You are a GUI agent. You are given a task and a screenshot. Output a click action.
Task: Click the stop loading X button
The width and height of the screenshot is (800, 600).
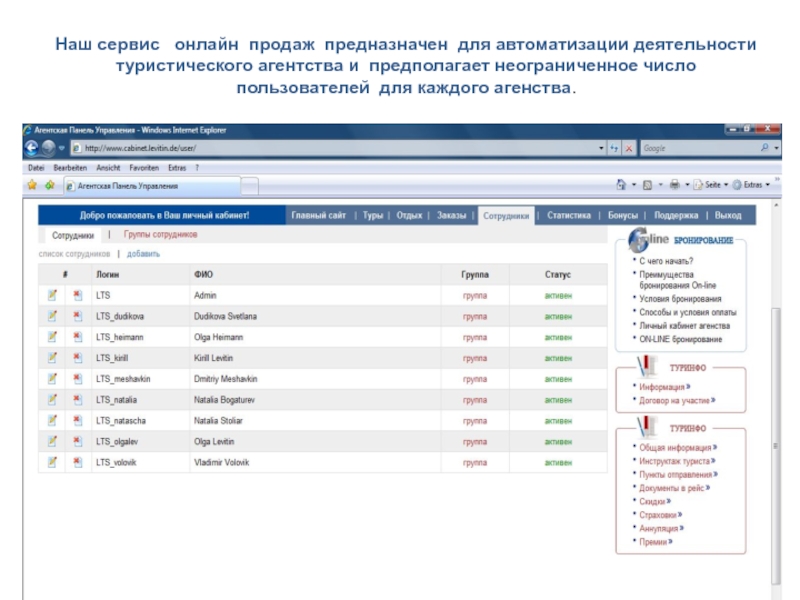[629, 148]
